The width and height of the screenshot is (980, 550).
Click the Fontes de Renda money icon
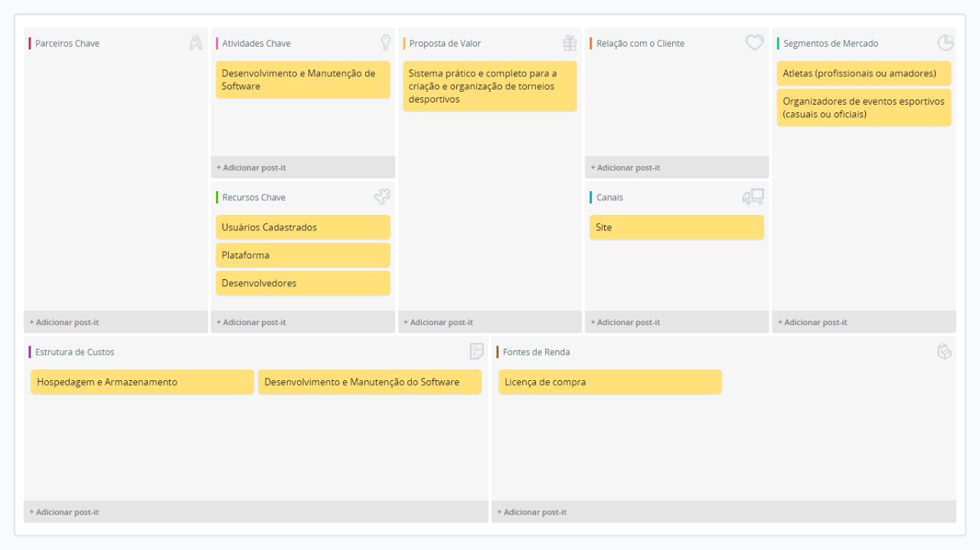[944, 352]
